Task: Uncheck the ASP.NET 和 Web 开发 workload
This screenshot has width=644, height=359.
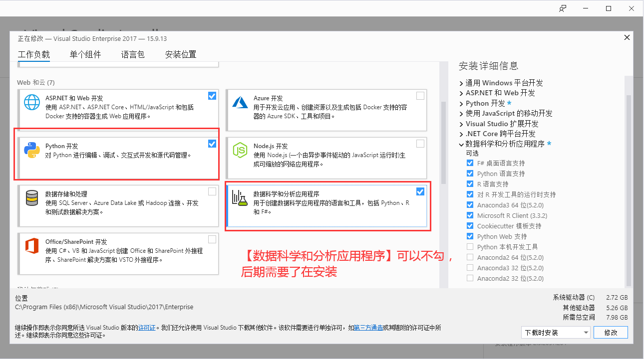Action: (x=212, y=96)
